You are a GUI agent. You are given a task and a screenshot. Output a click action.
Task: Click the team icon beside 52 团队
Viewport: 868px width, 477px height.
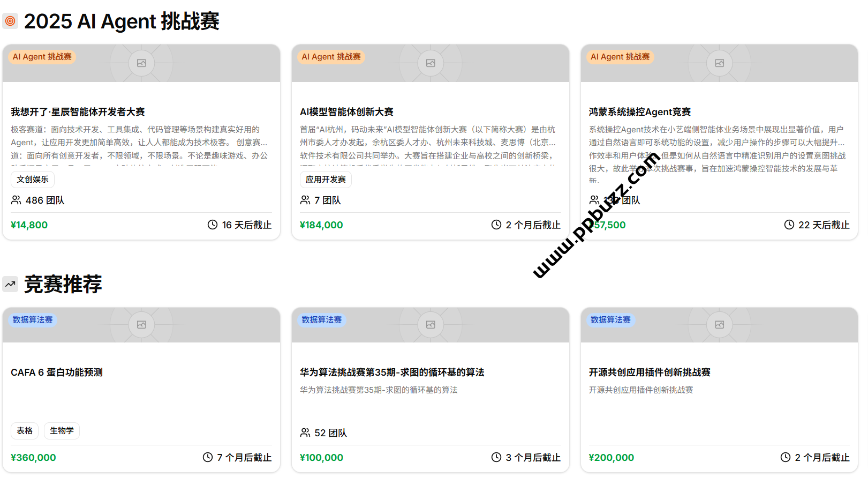pyautogui.click(x=305, y=433)
